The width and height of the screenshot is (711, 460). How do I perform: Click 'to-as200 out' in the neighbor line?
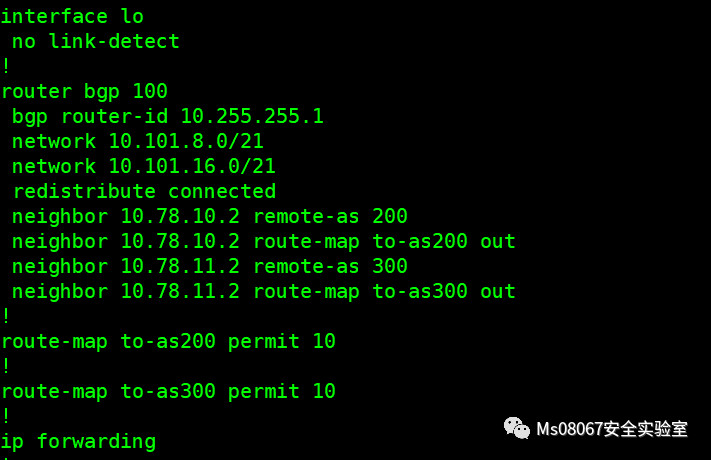[x=444, y=241]
